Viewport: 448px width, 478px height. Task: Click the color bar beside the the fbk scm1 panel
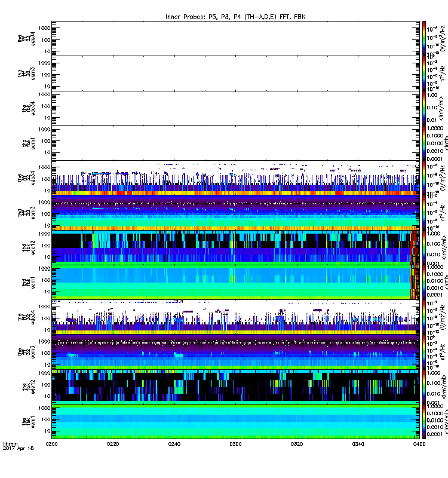(x=424, y=422)
